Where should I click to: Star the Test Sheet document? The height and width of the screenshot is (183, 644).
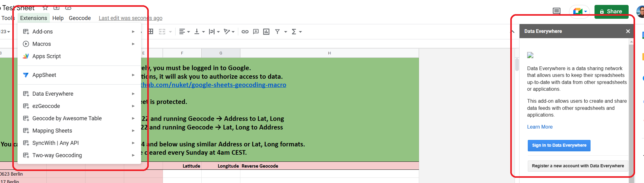45,8
